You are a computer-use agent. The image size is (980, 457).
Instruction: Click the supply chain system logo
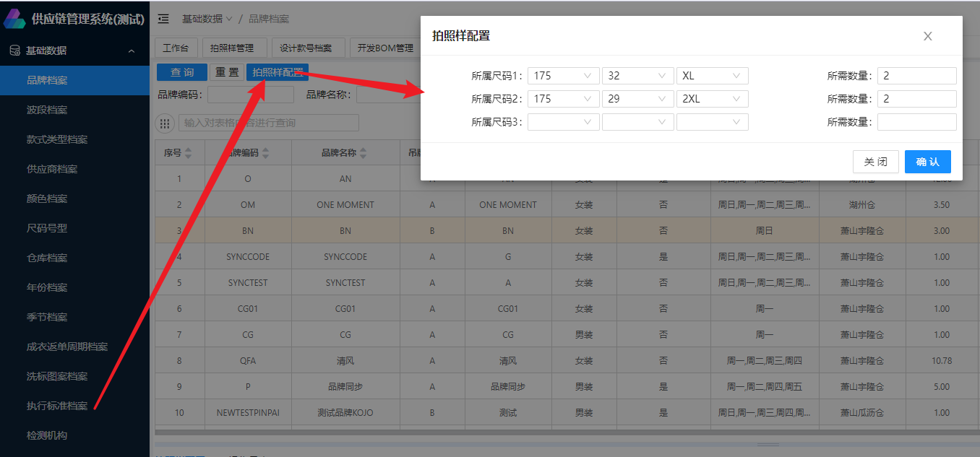coord(14,19)
